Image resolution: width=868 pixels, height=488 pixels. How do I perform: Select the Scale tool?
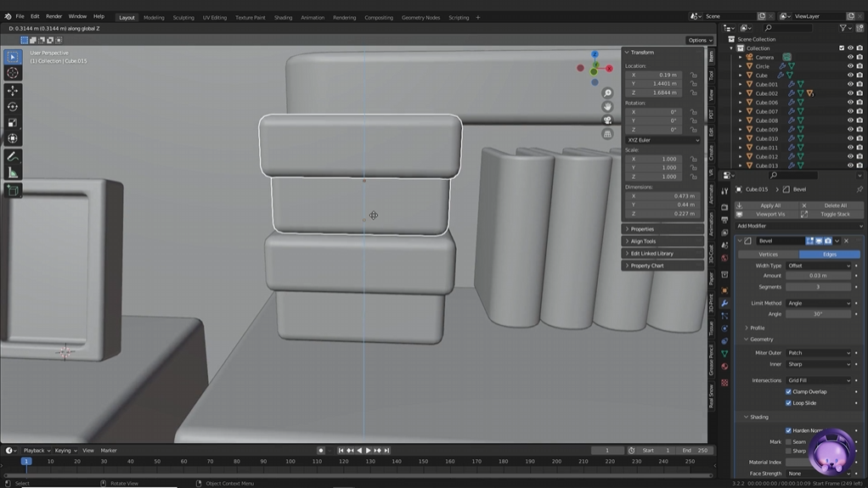(x=13, y=123)
